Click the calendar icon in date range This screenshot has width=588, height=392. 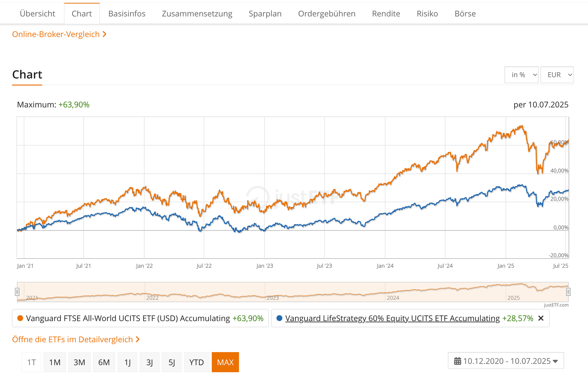pos(457,361)
